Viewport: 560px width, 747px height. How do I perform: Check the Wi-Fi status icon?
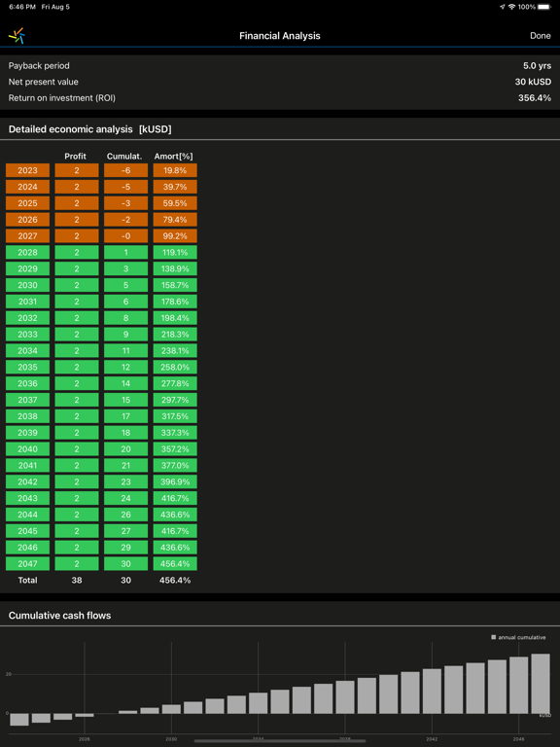(512, 7)
